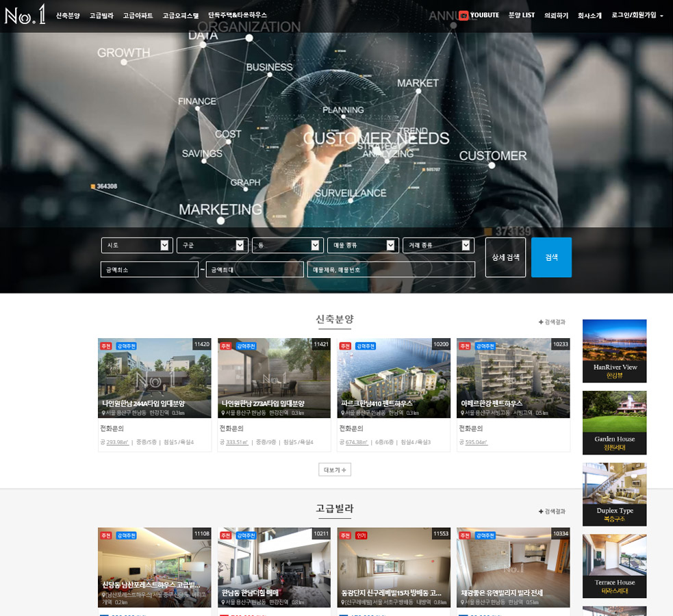This screenshot has height=616, width=673.
Task: Click the 신축분양 section heading
Action: pos(335,319)
